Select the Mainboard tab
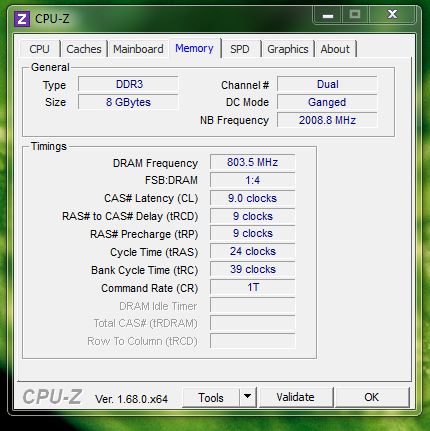The width and height of the screenshot is (430, 431). 138,49
